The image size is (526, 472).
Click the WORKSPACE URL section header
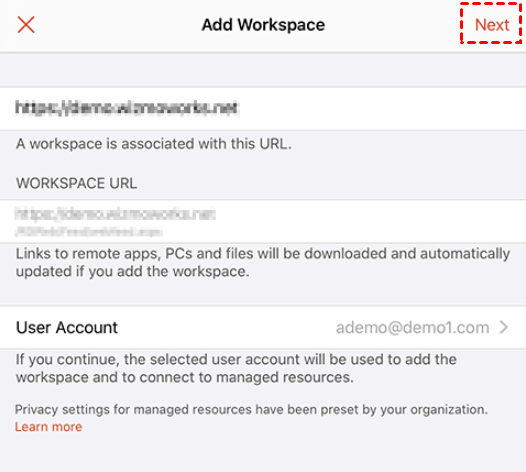[76, 183]
